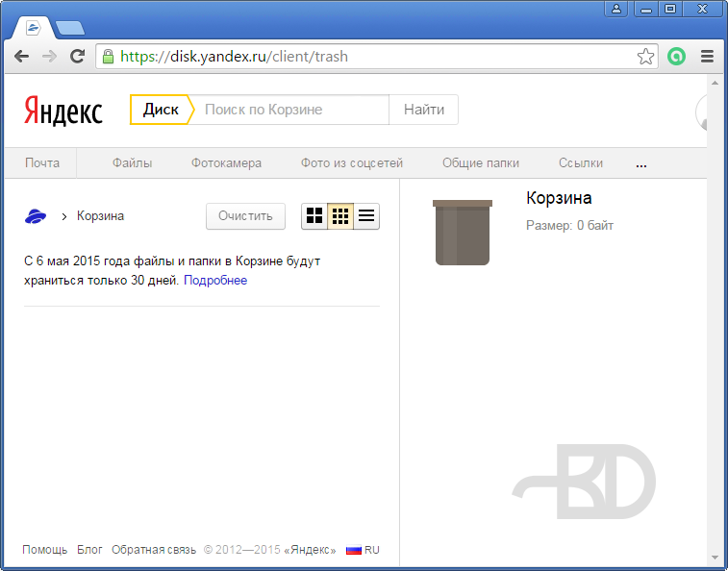Open the Почта menu item

point(42,163)
